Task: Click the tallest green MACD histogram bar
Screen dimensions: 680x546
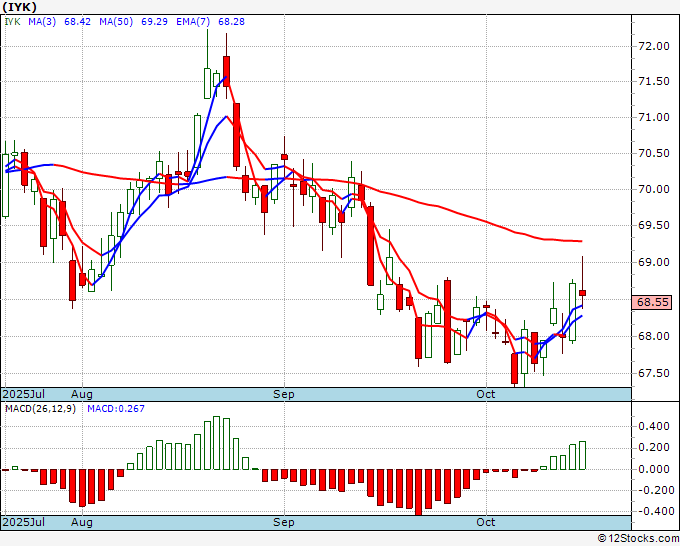Action: click(x=217, y=443)
